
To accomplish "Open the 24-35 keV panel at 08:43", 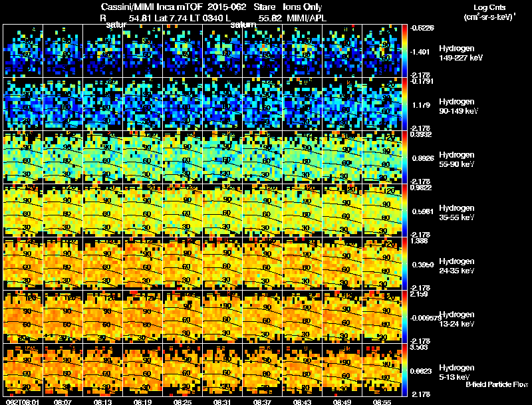I will [x=303, y=264].
